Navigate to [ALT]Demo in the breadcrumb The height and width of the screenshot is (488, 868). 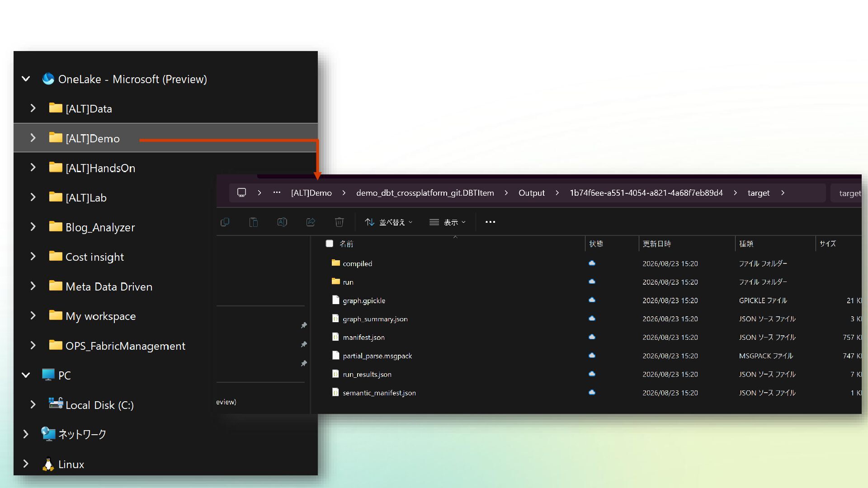coord(311,193)
